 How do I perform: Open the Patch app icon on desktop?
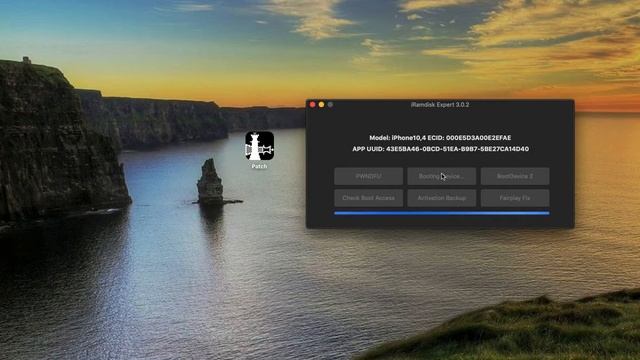click(260, 146)
